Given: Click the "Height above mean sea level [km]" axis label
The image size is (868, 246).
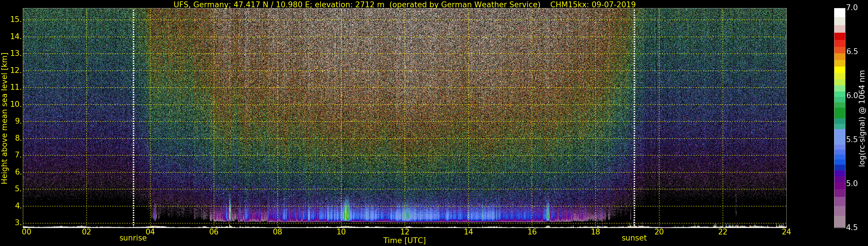Looking at the screenshot, I should (x=4, y=118).
